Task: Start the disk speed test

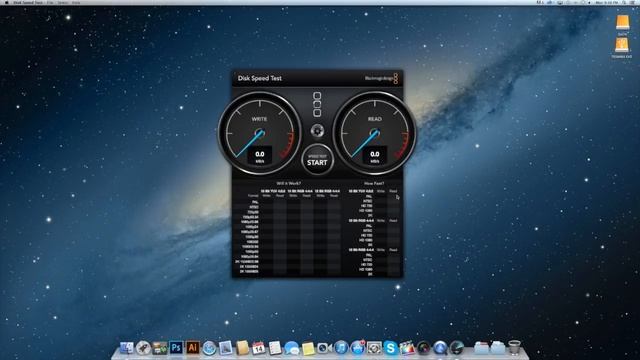Action: pyautogui.click(x=317, y=160)
